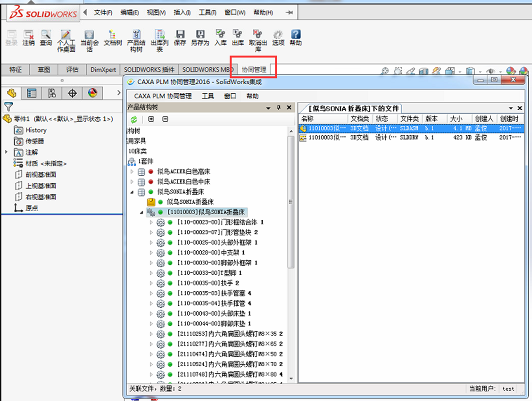Open the 文档树 document tree
Screen dimensions: 532x401
point(113,38)
